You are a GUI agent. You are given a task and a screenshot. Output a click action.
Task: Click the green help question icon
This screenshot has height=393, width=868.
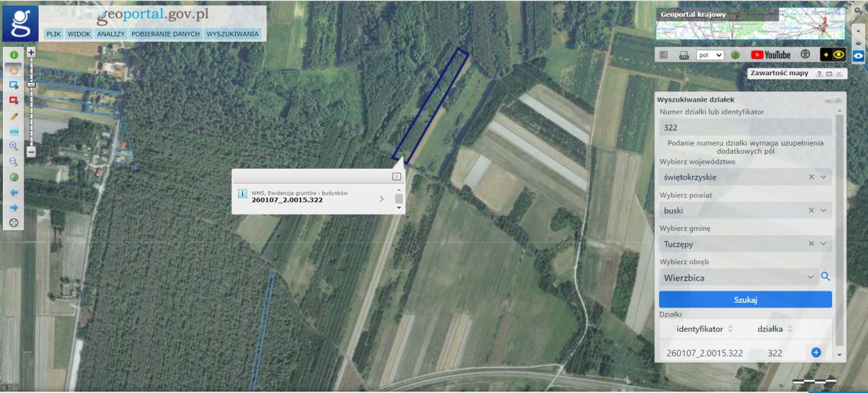point(735,55)
